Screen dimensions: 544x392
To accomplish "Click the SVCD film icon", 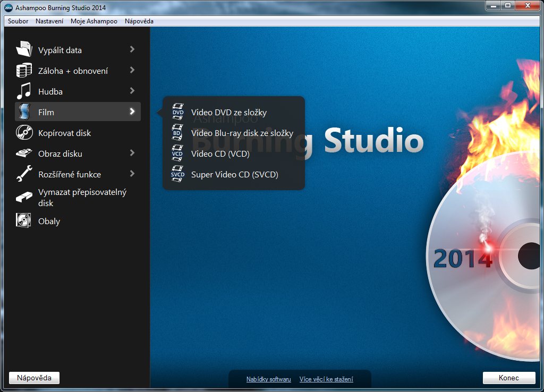I will tap(177, 174).
